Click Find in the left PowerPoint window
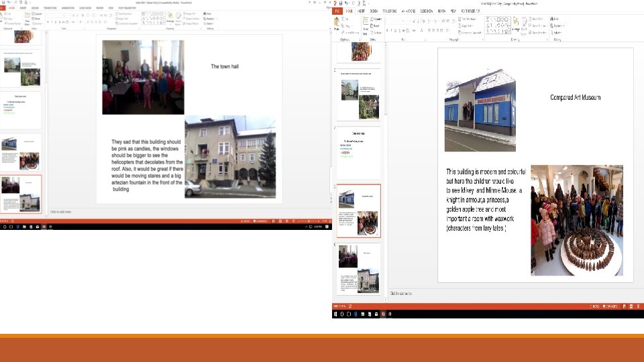Image resolution: width=644 pixels, height=362 pixels. click(207, 13)
